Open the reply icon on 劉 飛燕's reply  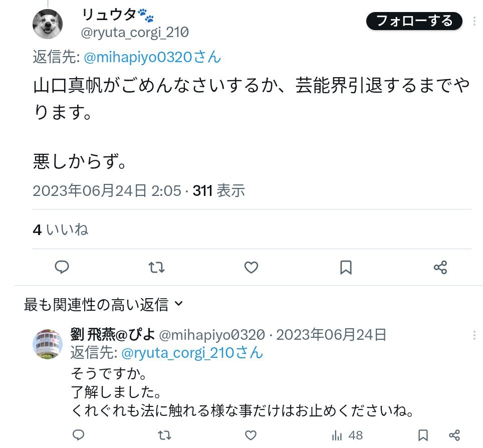point(78,435)
